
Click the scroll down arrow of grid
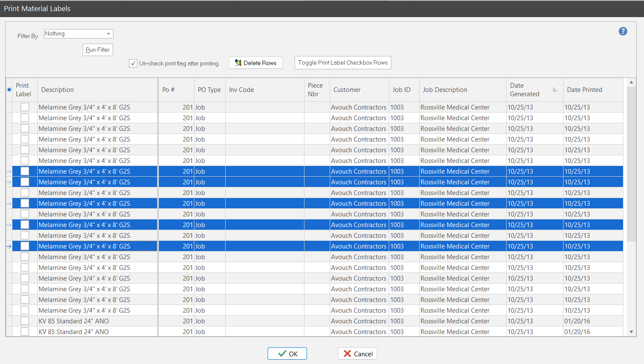click(x=631, y=332)
